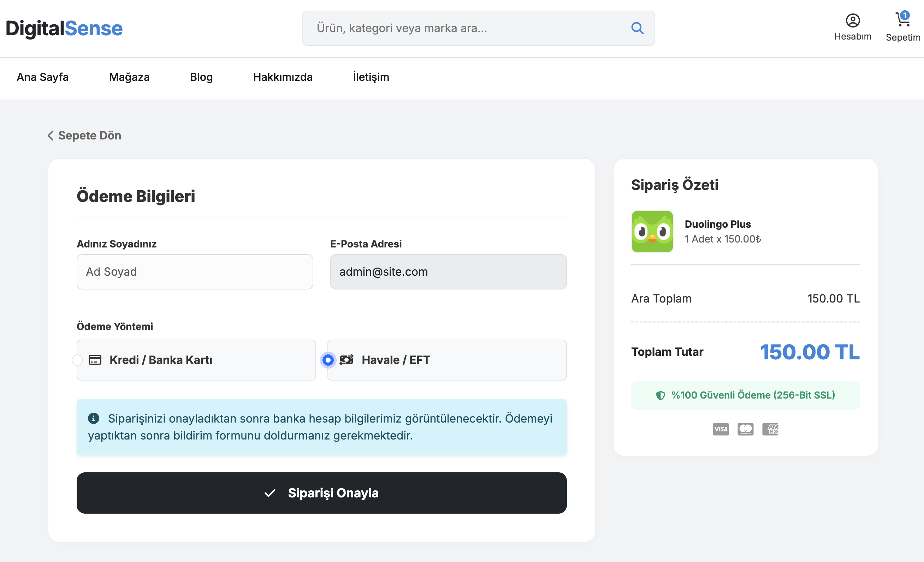
Task: Click the E-Posta Adresi email field
Action: [x=448, y=271]
